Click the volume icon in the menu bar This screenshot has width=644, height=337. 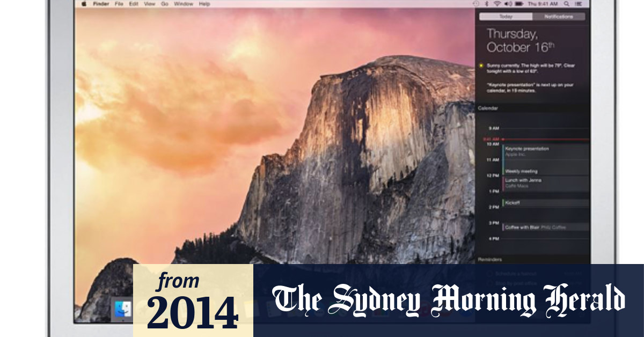click(x=507, y=4)
